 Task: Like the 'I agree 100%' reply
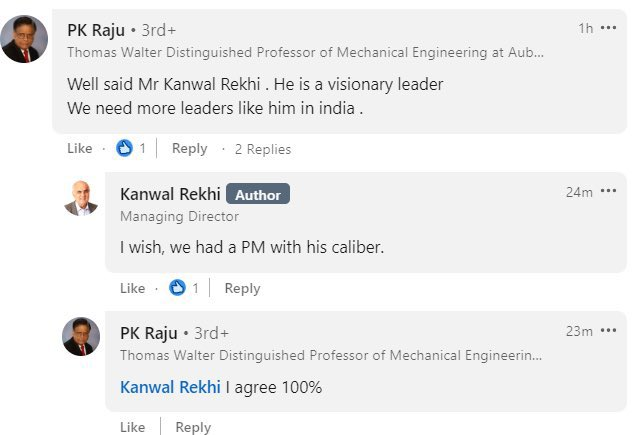[132, 427]
